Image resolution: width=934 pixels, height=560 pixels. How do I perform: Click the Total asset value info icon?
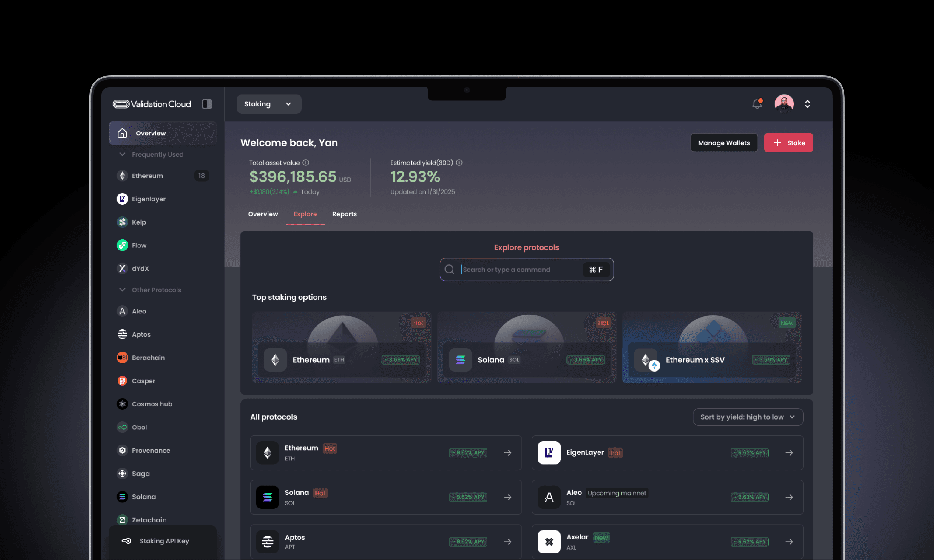[306, 163]
